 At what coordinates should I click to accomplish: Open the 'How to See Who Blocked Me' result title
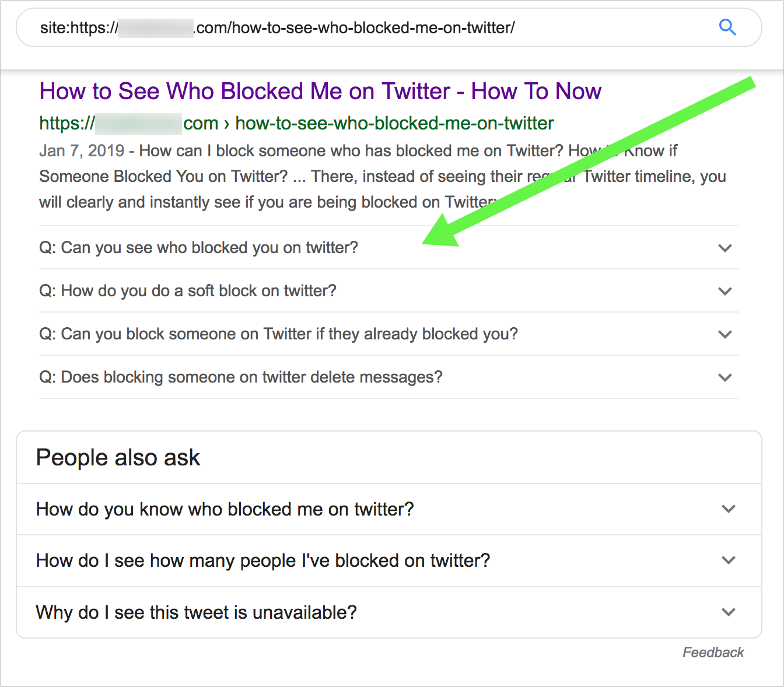click(x=320, y=92)
